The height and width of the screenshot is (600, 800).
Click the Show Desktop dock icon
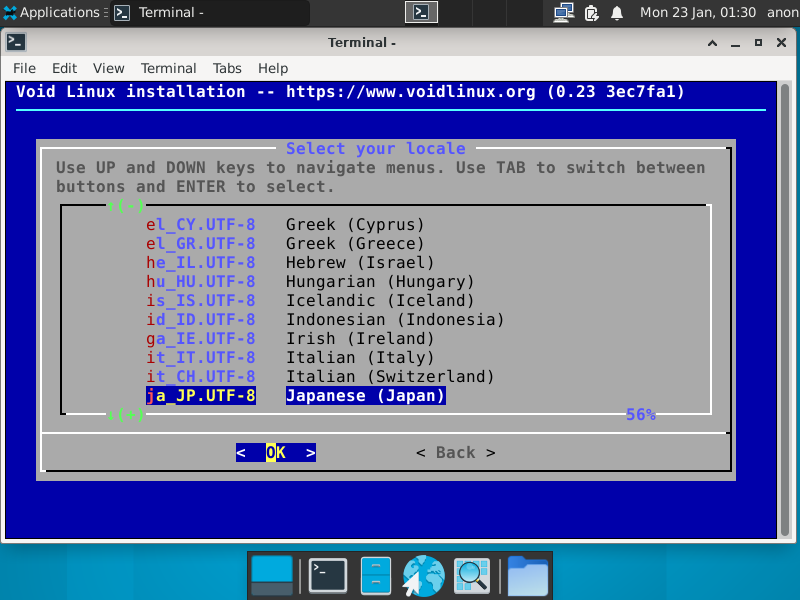[x=272, y=576]
